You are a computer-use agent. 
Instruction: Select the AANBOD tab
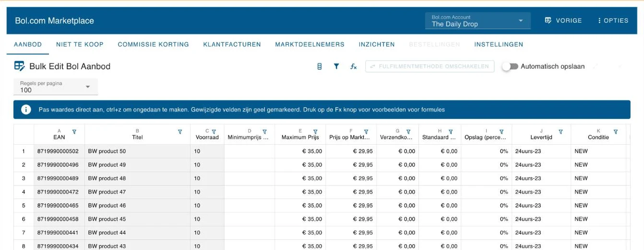pos(28,44)
